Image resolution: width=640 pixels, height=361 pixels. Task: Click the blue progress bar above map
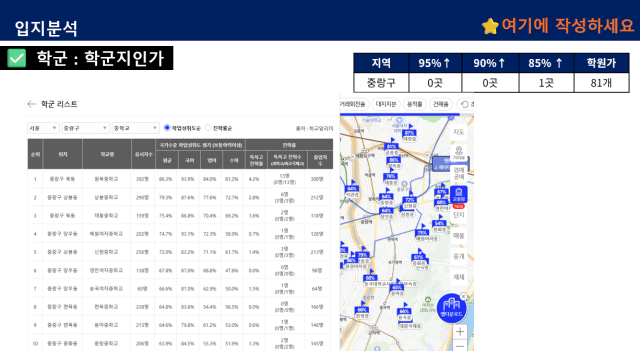(400, 114)
